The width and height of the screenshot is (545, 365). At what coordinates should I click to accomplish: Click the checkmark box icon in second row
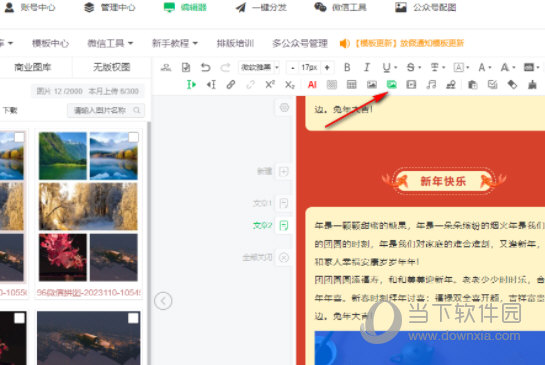492,84
